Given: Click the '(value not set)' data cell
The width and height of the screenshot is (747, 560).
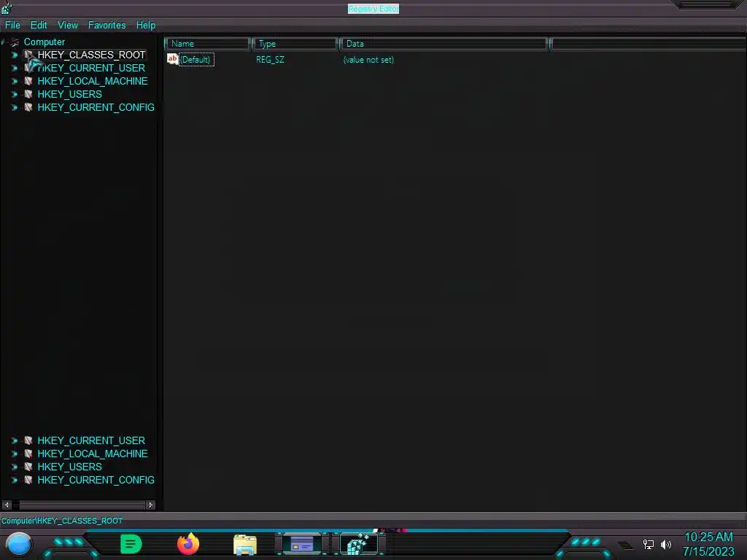Looking at the screenshot, I should point(368,60).
